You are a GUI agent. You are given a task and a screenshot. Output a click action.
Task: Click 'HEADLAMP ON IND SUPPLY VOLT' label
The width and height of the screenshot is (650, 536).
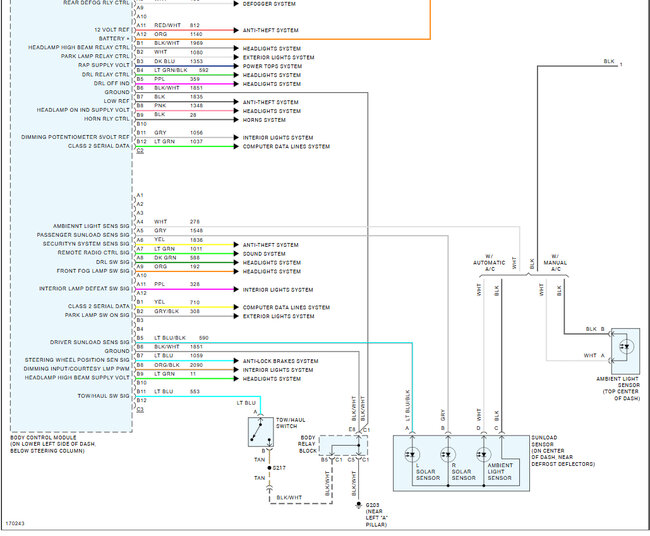(x=83, y=110)
